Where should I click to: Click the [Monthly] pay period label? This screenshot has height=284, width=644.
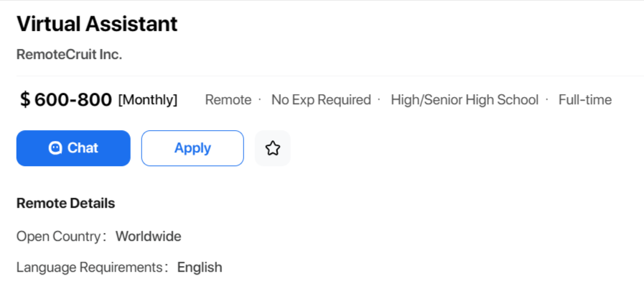(148, 100)
